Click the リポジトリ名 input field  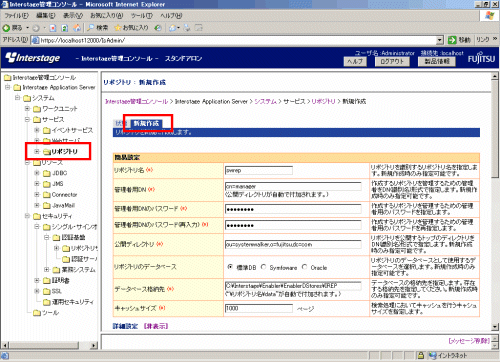pyautogui.click(x=259, y=170)
